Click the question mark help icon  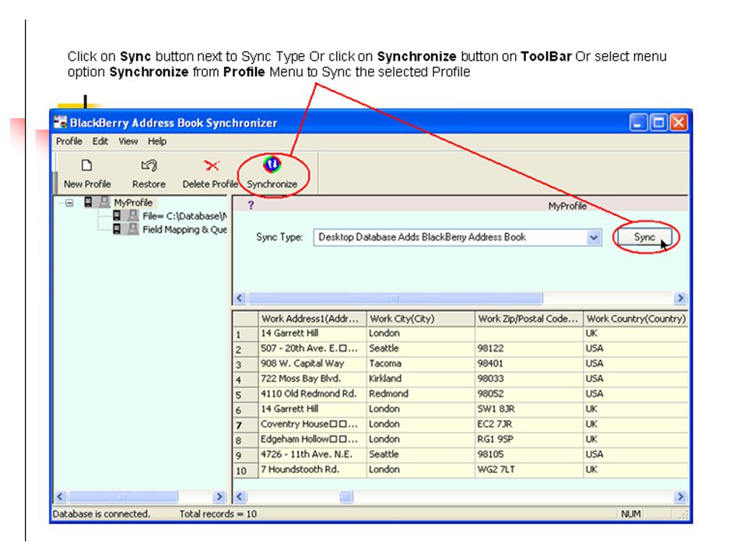pyautogui.click(x=251, y=205)
